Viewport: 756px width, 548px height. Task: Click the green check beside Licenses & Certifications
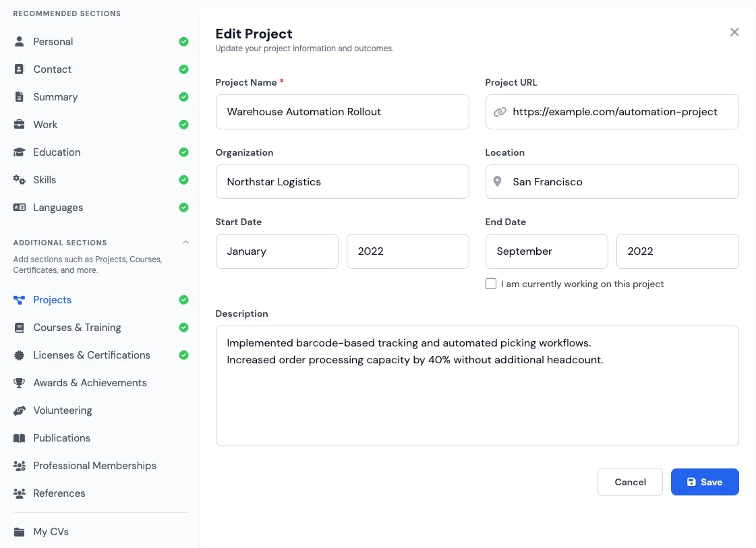[x=183, y=355]
